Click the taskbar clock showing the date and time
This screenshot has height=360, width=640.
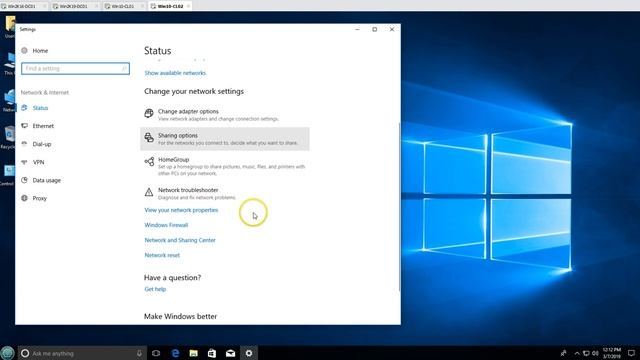coord(612,353)
